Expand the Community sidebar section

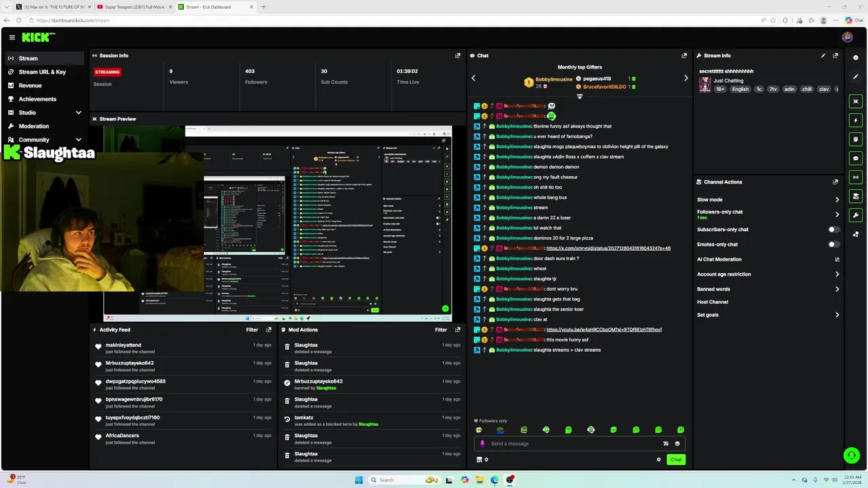pyautogui.click(x=78, y=140)
